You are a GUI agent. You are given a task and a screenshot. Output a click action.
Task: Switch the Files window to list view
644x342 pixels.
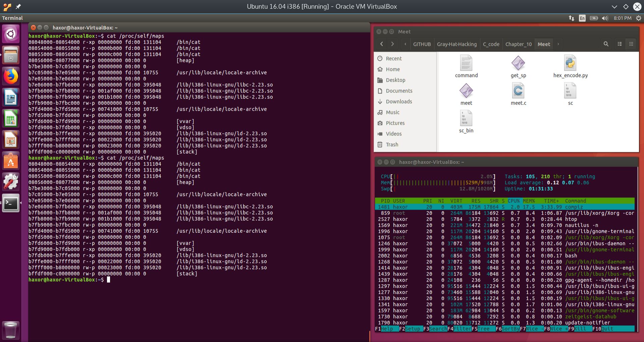pyautogui.click(x=619, y=44)
